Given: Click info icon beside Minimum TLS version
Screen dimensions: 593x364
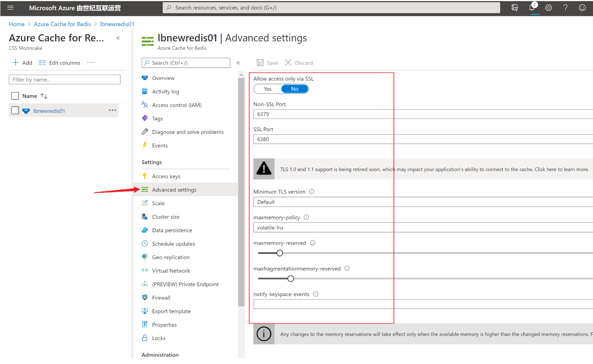Looking at the screenshot, I should (x=311, y=192).
